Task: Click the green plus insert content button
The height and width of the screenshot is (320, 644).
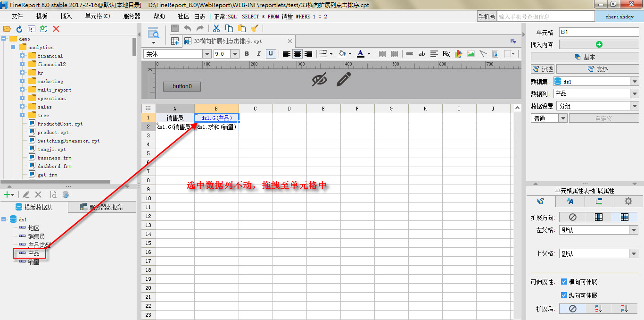Action: click(599, 44)
